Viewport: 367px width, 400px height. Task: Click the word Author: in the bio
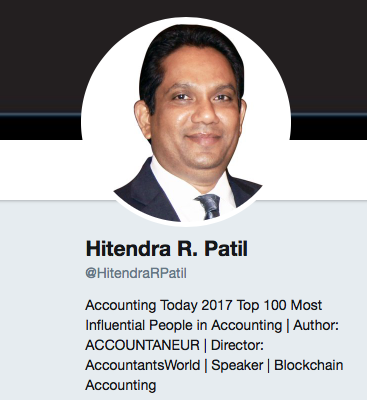click(316, 325)
